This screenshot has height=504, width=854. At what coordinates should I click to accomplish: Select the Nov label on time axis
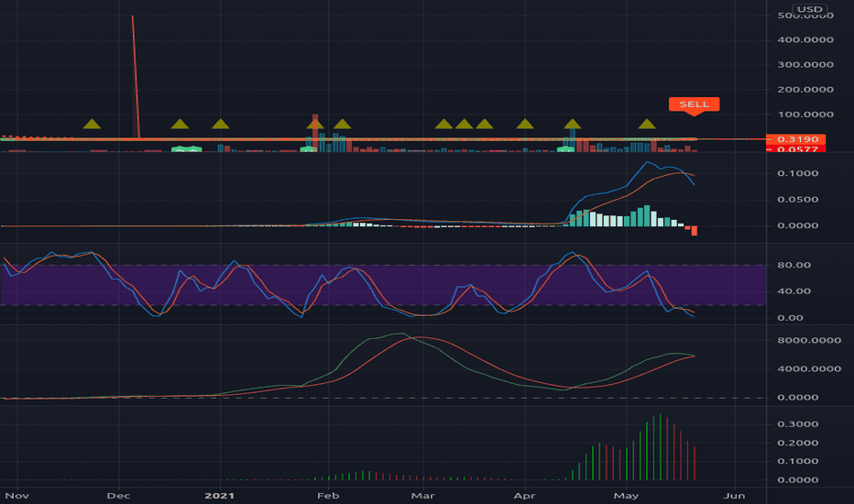tap(16, 496)
